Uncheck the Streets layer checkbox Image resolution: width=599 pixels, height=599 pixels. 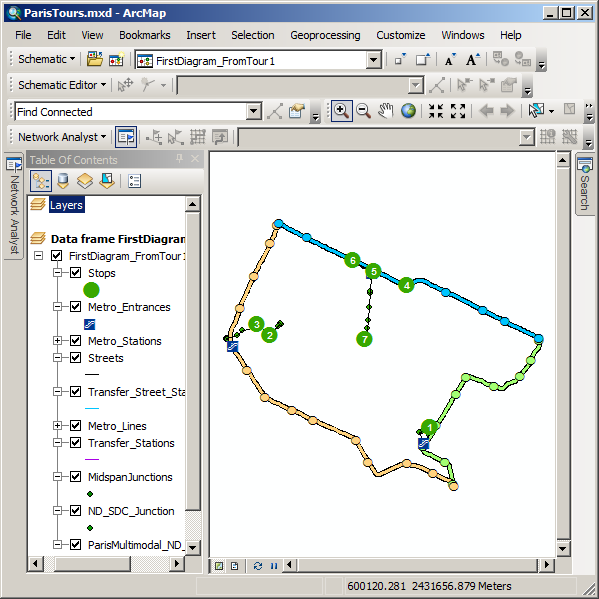(x=76, y=358)
